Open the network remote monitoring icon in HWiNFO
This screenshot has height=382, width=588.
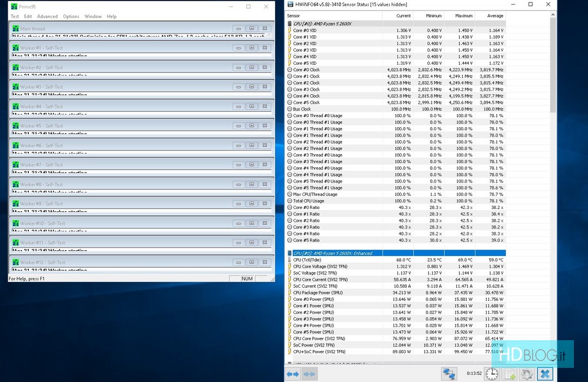[450, 374]
